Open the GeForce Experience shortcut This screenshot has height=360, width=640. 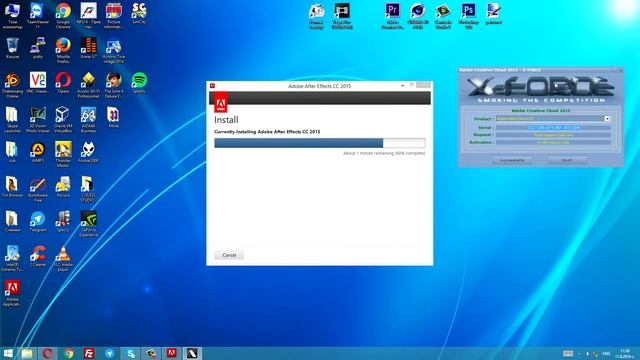point(88,224)
